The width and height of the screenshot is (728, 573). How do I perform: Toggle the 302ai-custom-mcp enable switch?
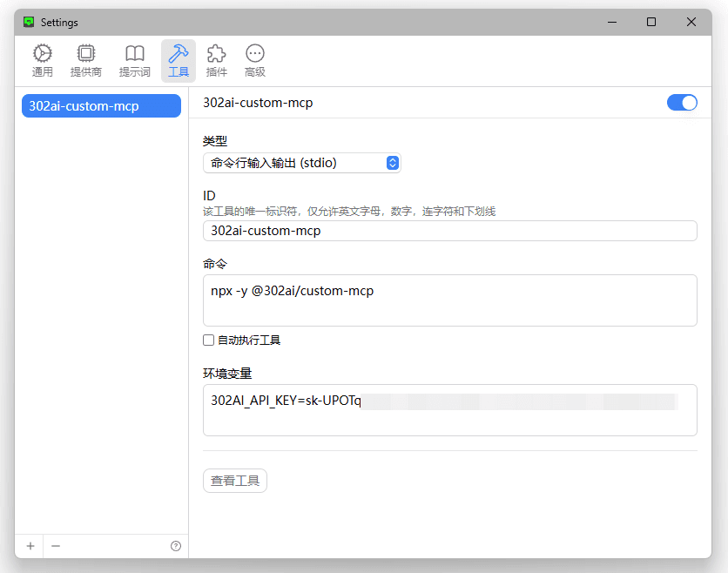[x=682, y=103]
